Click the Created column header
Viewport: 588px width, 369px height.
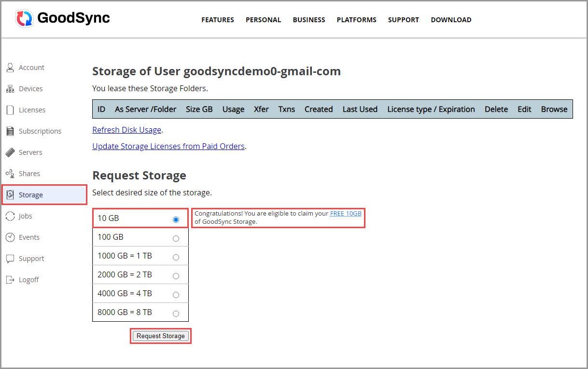coord(319,109)
